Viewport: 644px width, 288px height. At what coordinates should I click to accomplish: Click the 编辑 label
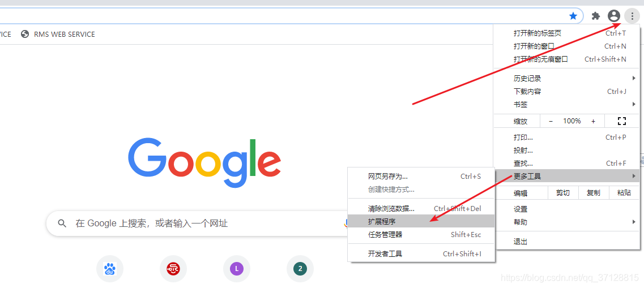521,194
